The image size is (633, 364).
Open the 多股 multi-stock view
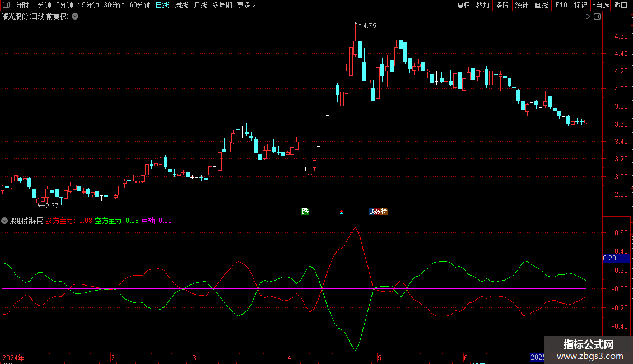pyautogui.click(x=502, y=5)
